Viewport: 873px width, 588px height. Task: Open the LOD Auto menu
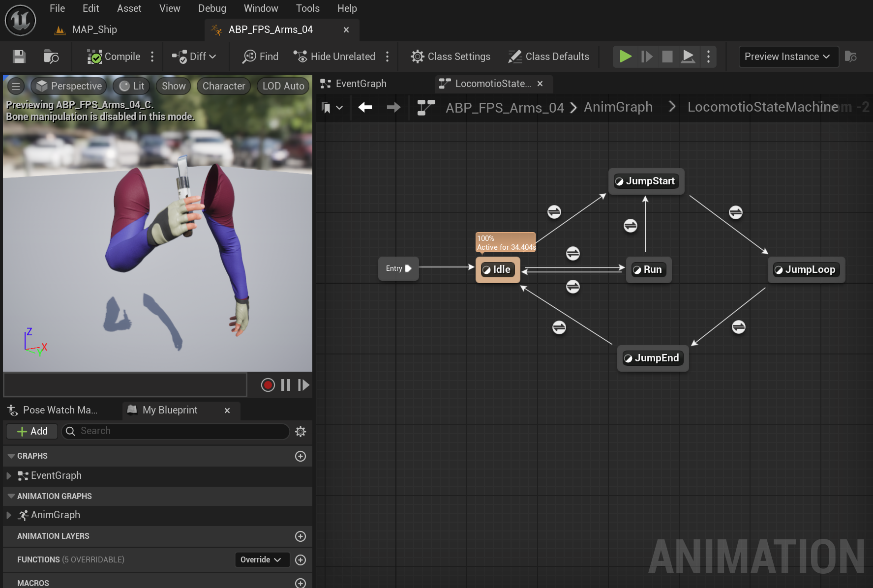(x=283, y=86)
